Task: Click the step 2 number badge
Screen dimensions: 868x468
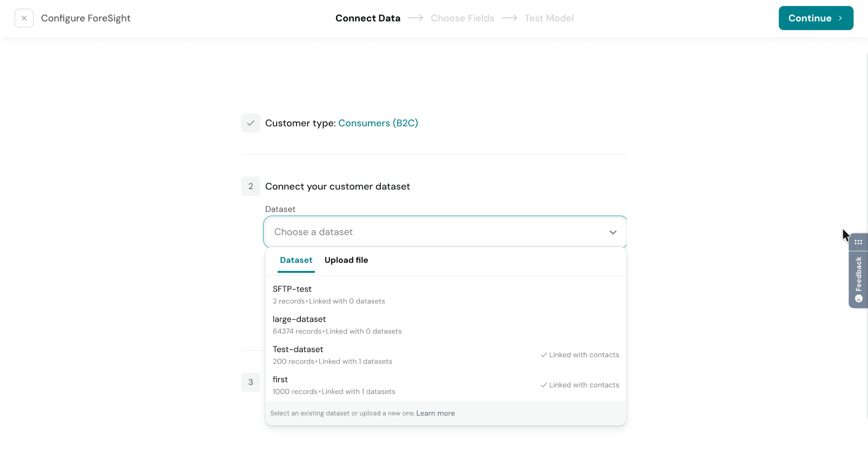Action: pos(250,186)
